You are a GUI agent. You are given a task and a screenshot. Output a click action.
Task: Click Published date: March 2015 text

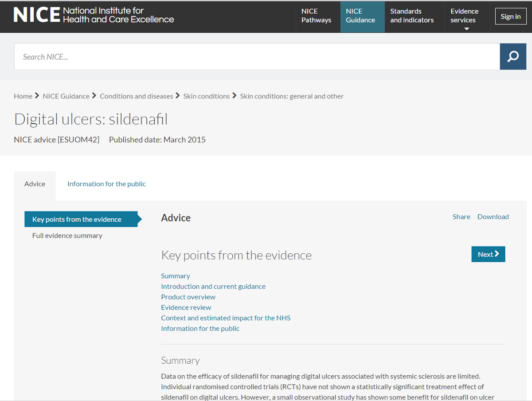point(157,140)
